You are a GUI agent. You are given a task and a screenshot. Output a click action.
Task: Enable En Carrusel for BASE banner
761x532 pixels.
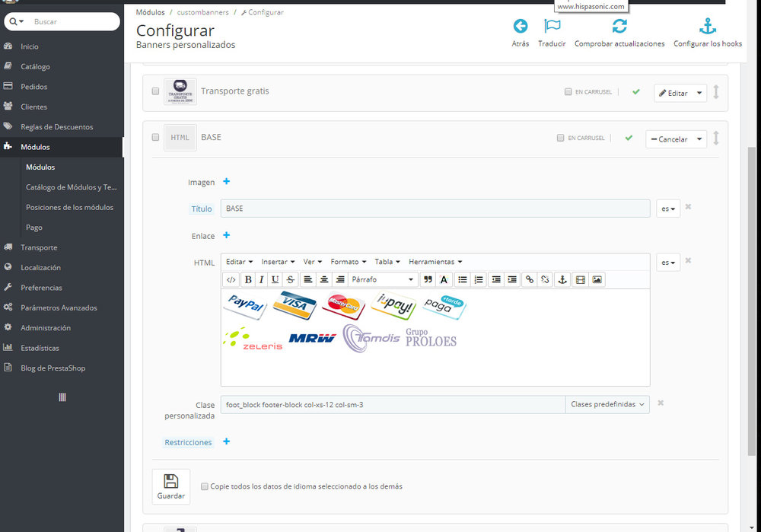click(x=561, y=138)
